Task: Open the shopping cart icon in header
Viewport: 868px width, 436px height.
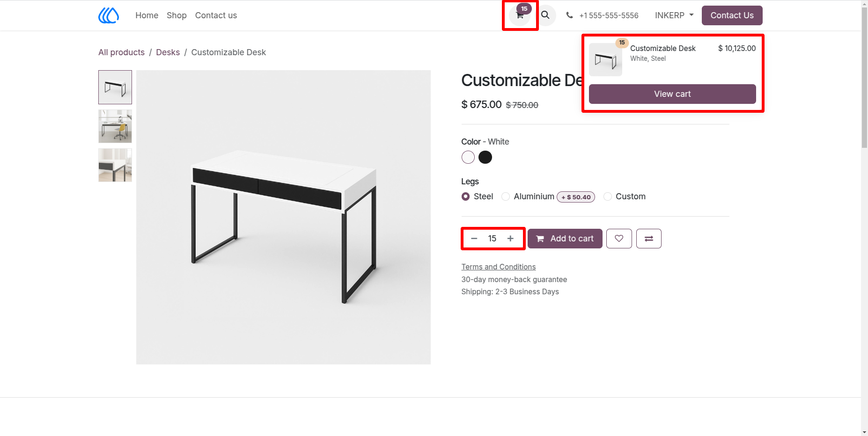Action: point(520,15)
